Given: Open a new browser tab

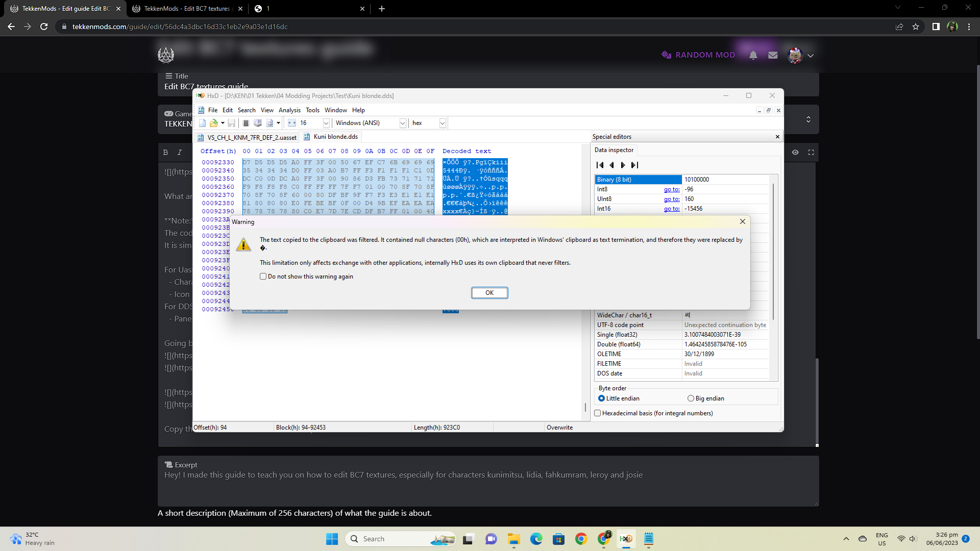Looking at the screenshot, I should pyautogui.click(x=381, y=9).
